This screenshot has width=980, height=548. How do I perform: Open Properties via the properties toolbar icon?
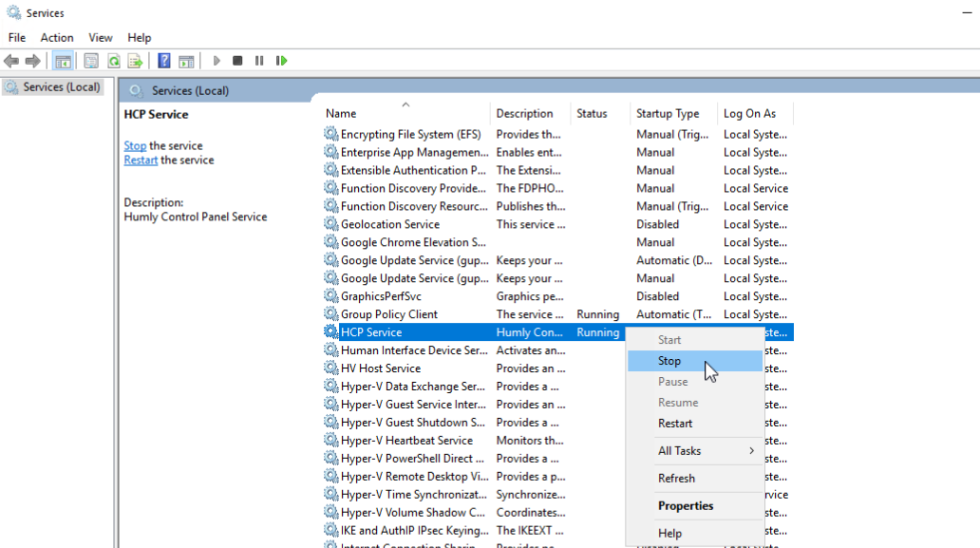click(90, 60)
